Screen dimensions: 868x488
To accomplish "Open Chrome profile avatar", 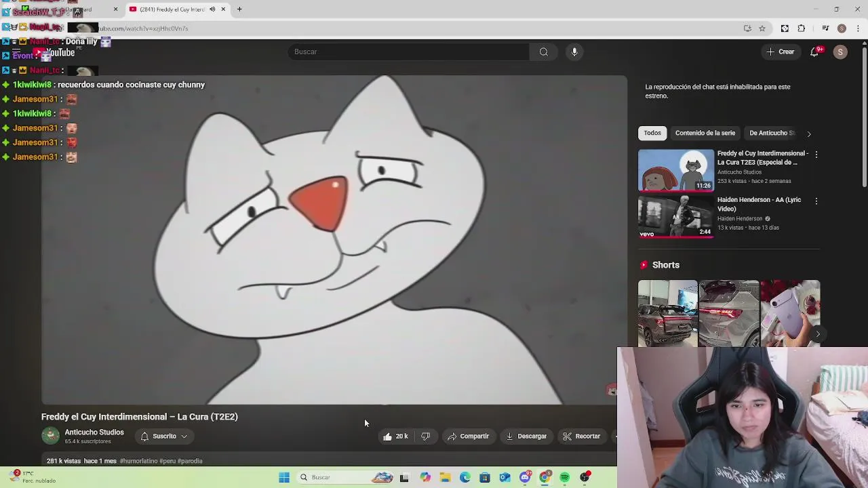I will tap(842, 28).
